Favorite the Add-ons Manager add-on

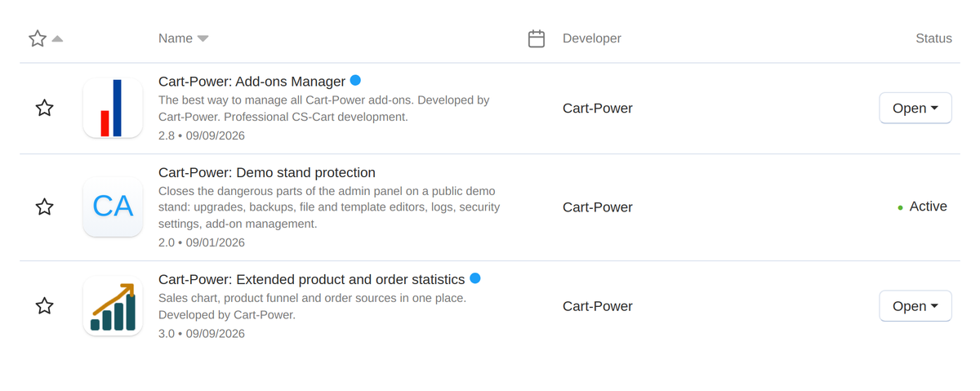45,108
